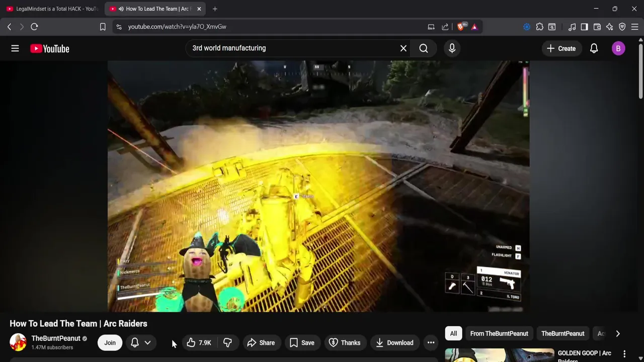
Task: Mute audio icon on active tab
Action: point(121,9)
